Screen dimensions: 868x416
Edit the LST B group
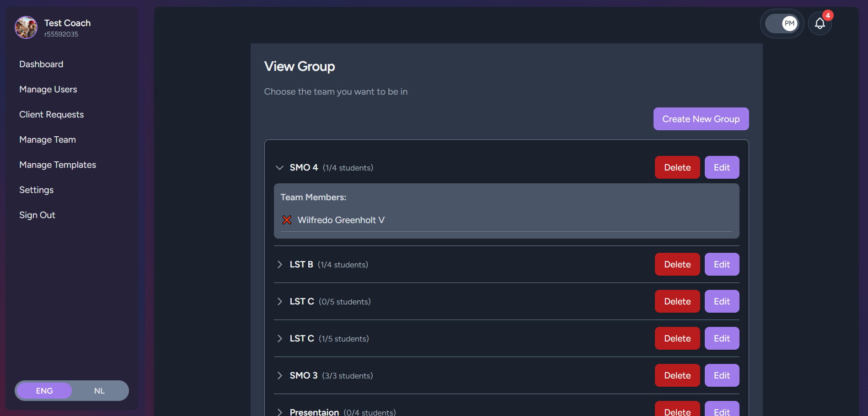[722, 264]
